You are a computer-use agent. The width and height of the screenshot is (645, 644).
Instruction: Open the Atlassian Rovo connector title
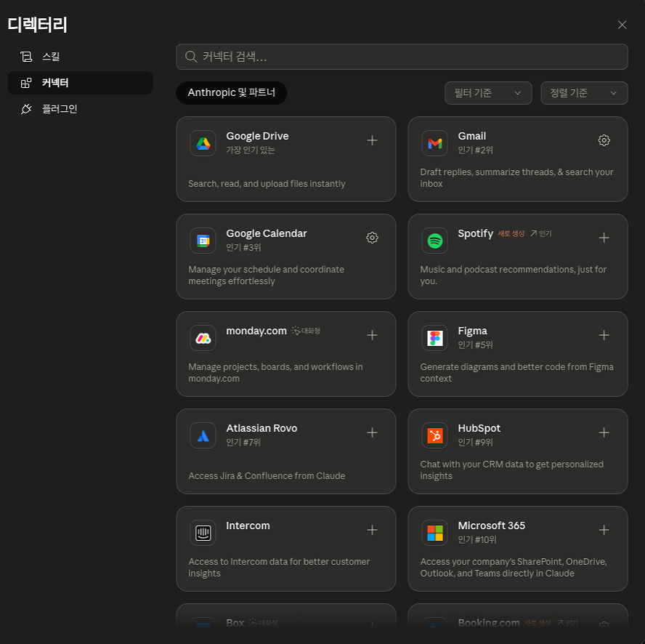(261, 428)
